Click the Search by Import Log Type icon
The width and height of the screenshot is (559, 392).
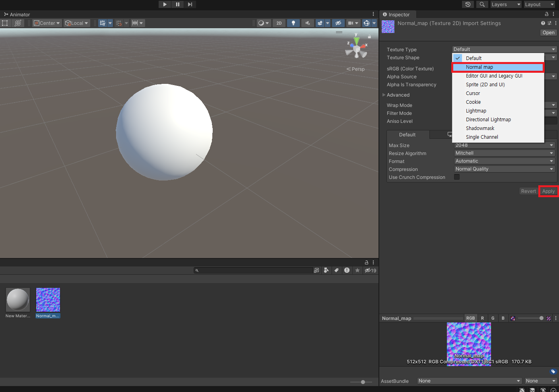pos(347,270)
